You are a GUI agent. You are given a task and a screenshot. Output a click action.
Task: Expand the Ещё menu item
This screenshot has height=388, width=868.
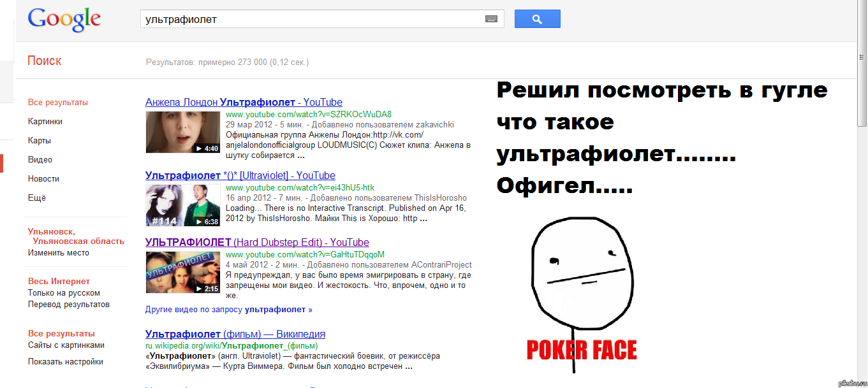tap(37, 198)
